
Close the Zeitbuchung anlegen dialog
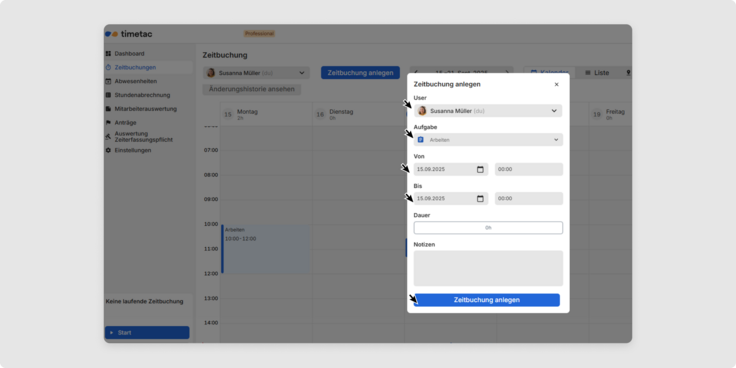click(x=557, y=84)
